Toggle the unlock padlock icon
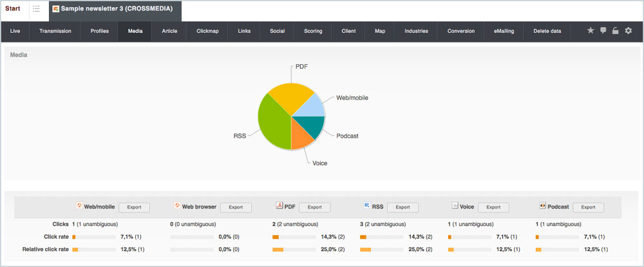The width and height of the screenshot is (644, 267). (x=615, y=30)
